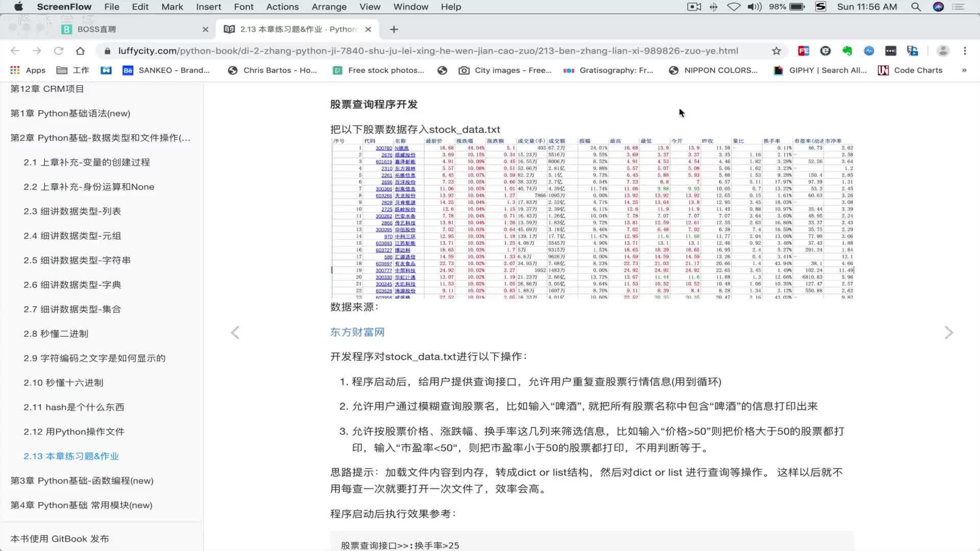Screen dimensions: 980x551
Task: Open 第4章 Python基础 常用模块(new) chapter
Action: point(82,505)
